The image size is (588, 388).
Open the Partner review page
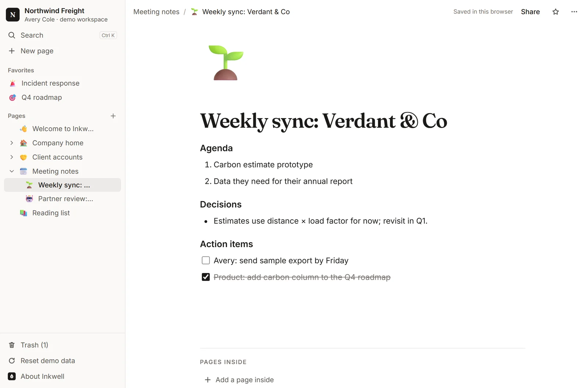[x=62, y=199]
